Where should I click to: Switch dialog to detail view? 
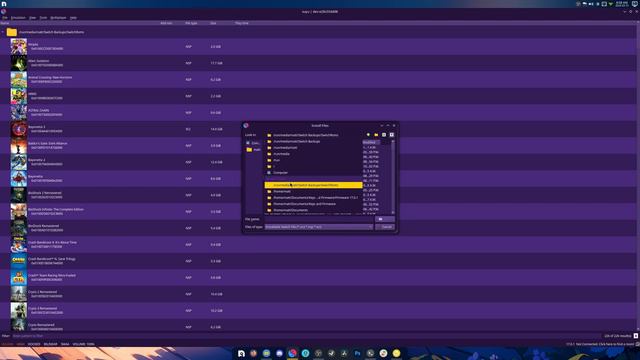[x=391, y=135]
